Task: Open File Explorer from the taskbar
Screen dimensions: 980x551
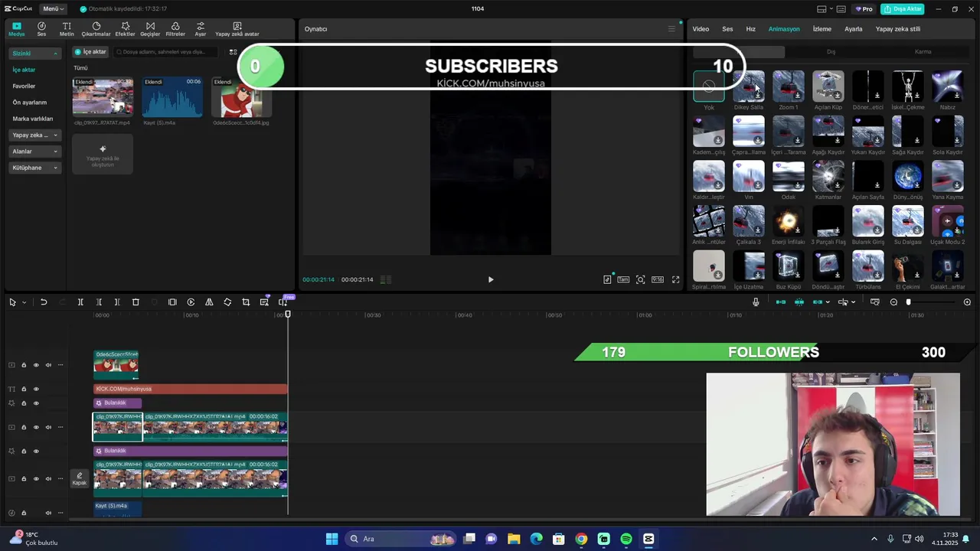Action: (x=514, y=539)
